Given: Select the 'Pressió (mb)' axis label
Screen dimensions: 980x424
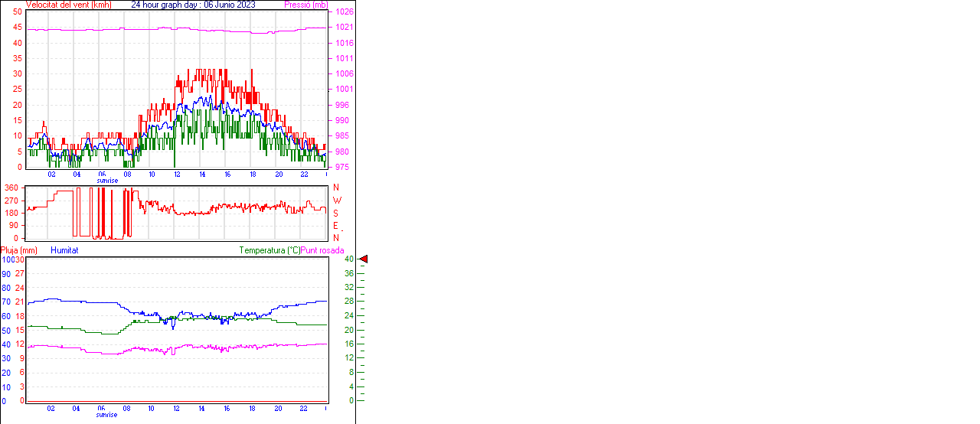Looking at the screenshot, I should [x=305, y=5].
